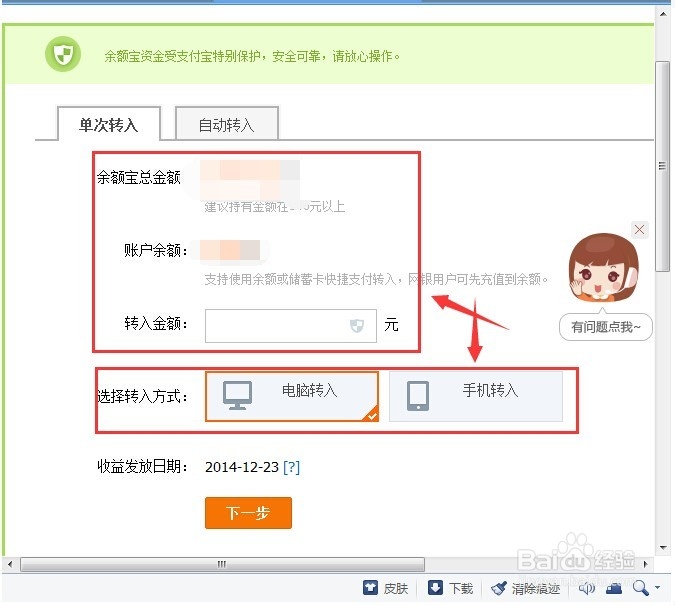This screenshot has height=605, width=675.
Task: Click the 余额宝总金额 label
Action: [x=139, y=177]
